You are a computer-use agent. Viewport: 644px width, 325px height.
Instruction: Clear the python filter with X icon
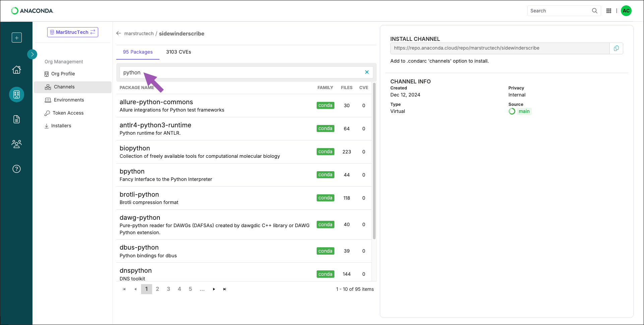[367, 72]
